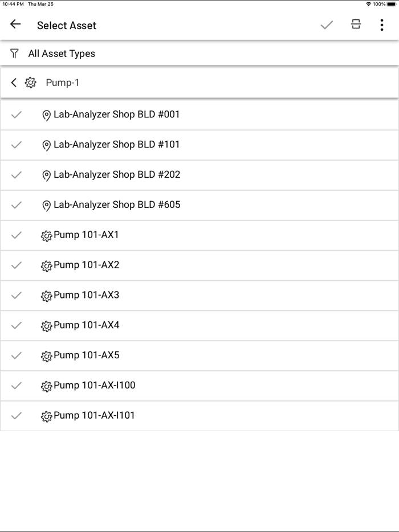Toggle checkmark for Pump 101-AX5
399x532 pixels.
(17, 355)
